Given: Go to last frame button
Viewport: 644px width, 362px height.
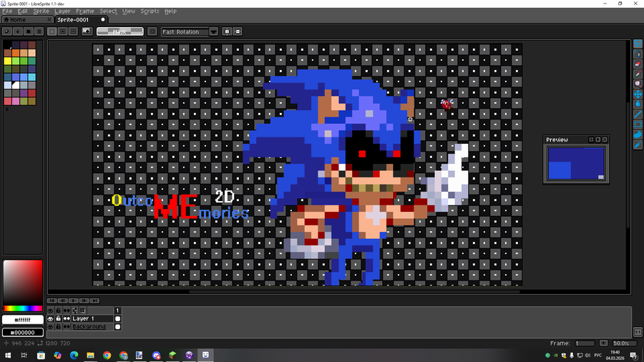Looking at the screenshot, I should [95, 301].
